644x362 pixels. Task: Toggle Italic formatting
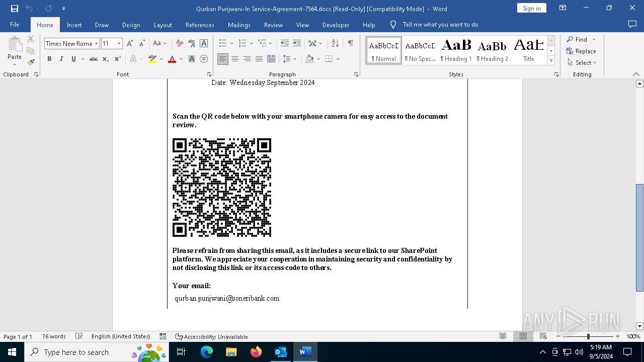click(x=61, y=59)
